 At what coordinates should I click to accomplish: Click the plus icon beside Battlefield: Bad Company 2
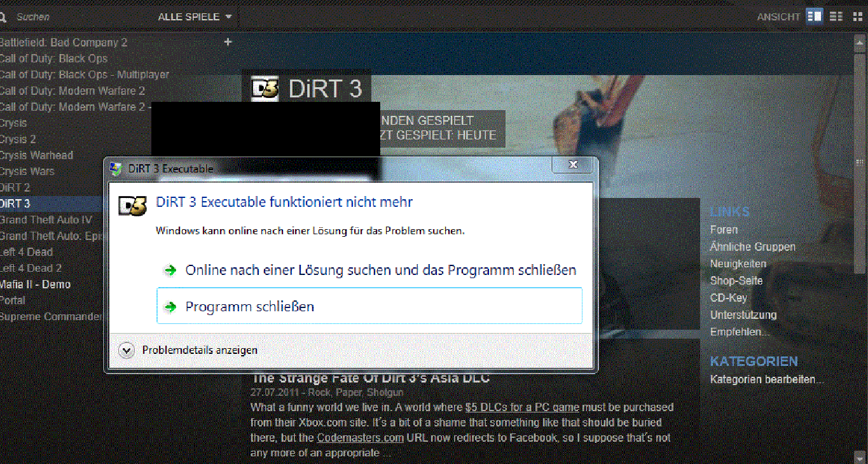pyautogui.click(x=228, y=42)
